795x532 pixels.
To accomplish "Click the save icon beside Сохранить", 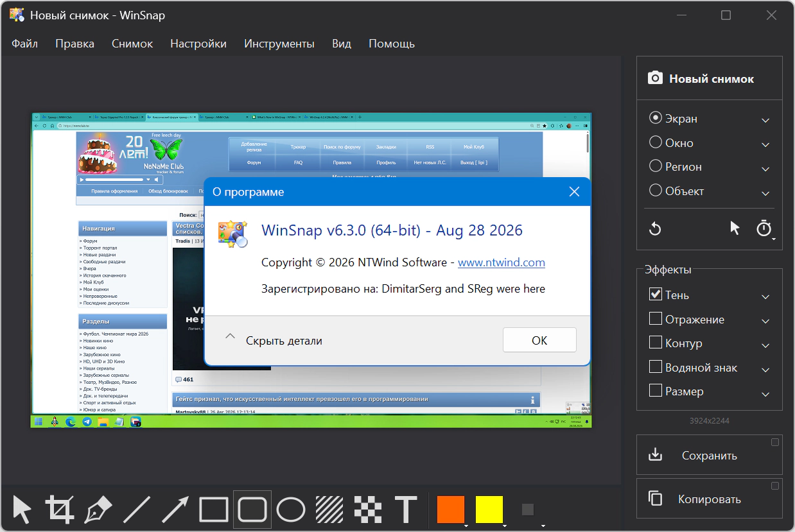I will pos(655,455).
